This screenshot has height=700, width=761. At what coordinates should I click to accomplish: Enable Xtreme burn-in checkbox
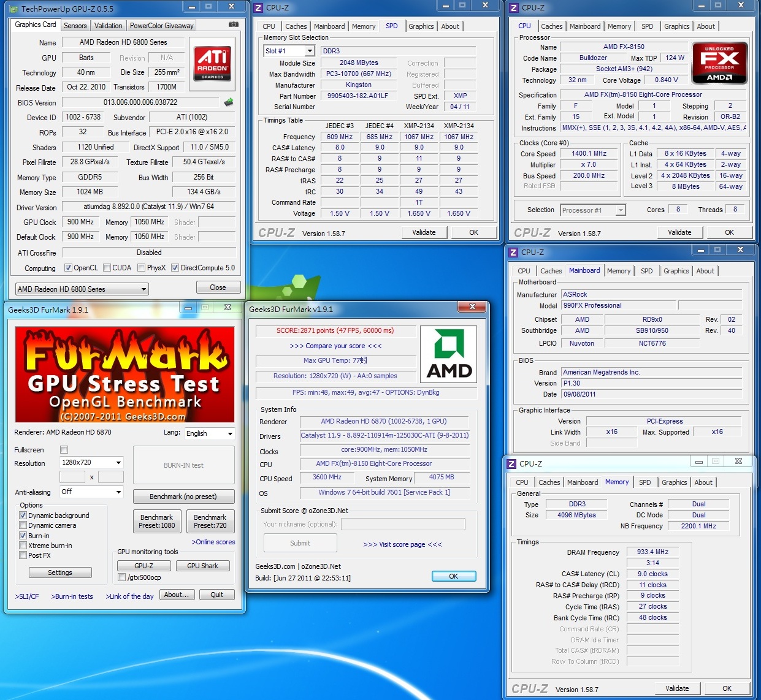tap(23, 545)
